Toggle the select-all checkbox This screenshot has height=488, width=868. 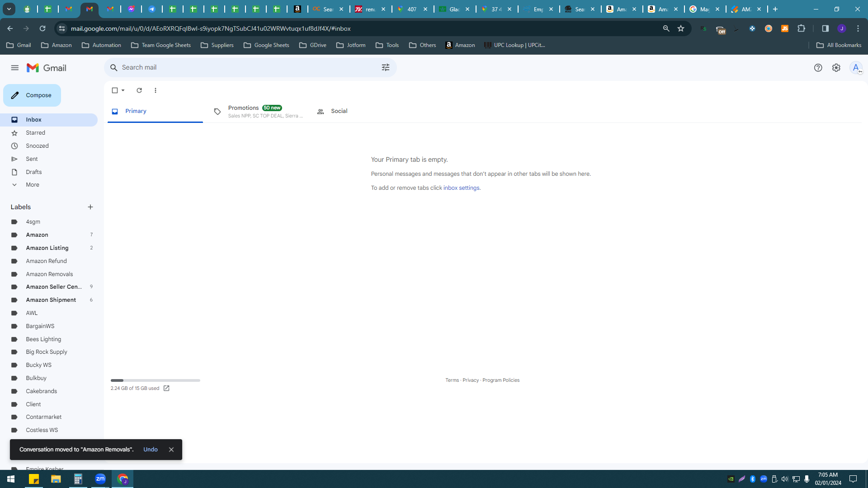tap(115, 90)
